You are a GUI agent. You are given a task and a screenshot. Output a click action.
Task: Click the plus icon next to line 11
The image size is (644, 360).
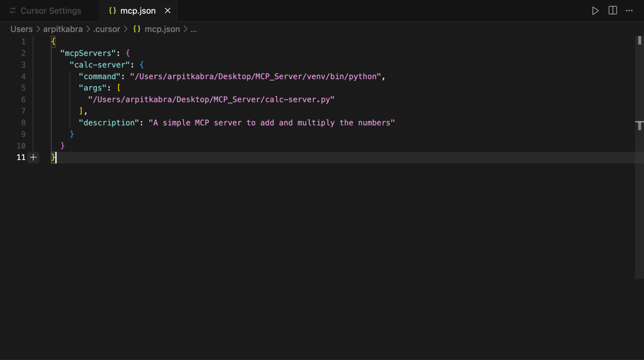[x=33, y=157]
